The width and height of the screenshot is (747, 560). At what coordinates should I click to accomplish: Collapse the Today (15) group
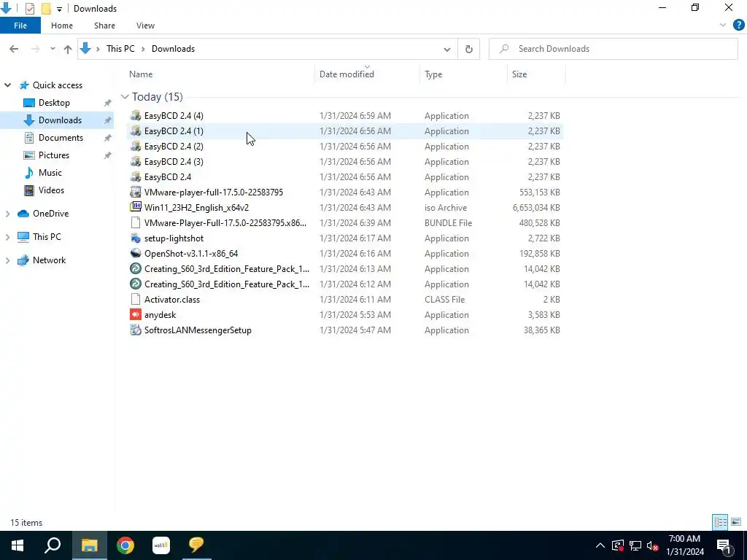(125, 97)
